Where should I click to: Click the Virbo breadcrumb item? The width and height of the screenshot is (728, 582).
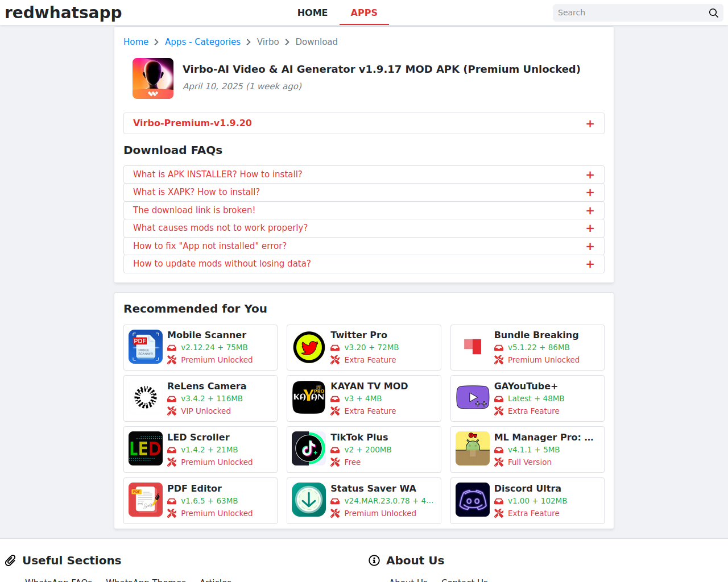pyautogui.click(x=268, y=42)
